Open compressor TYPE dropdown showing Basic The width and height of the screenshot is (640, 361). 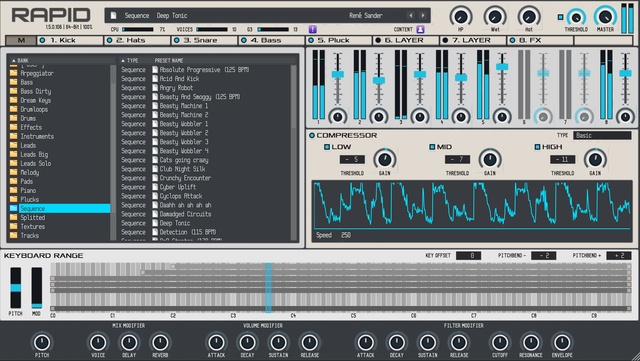(602, 135)
